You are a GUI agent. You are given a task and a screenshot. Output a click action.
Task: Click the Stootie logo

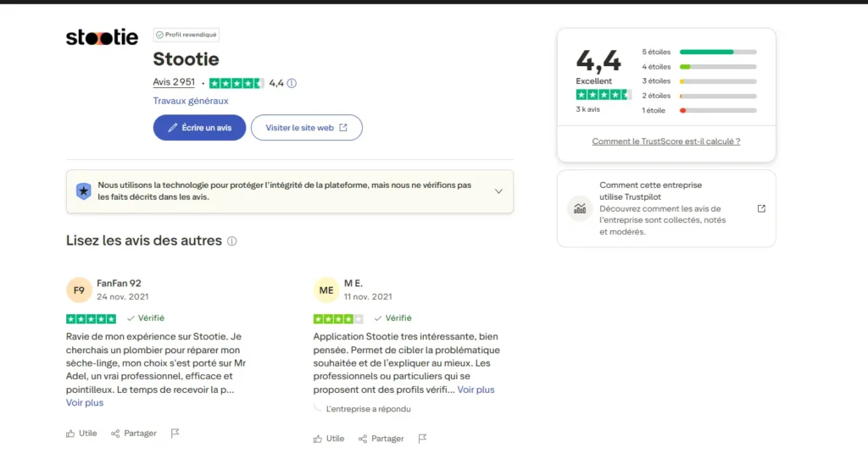pyautogui.click(x=102, y=37)
